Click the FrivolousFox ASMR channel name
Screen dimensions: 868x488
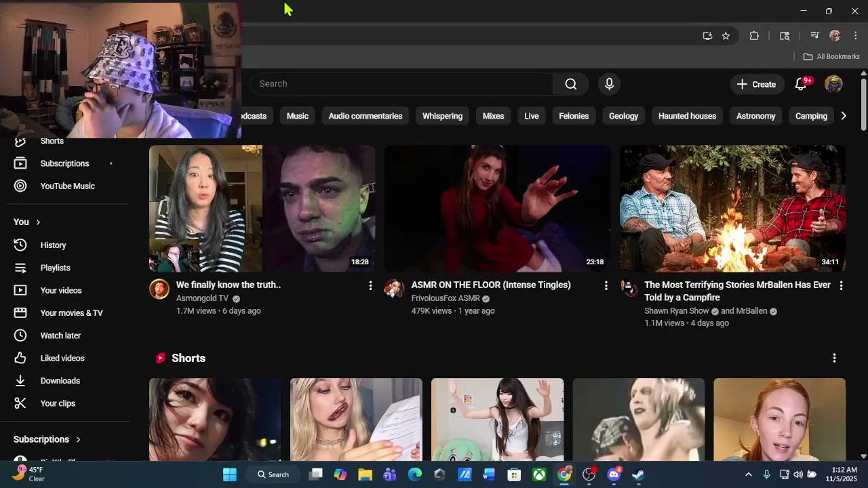[x=446, y=298]
